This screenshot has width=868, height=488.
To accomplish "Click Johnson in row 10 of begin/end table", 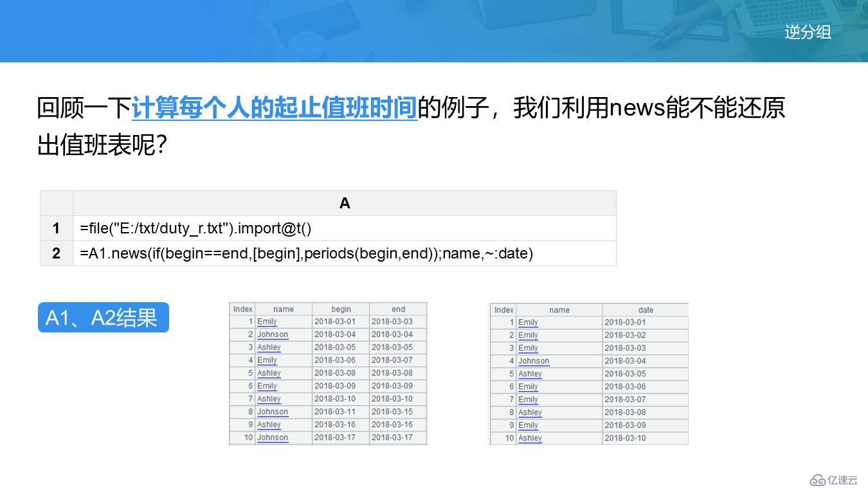I will point(273,437).
